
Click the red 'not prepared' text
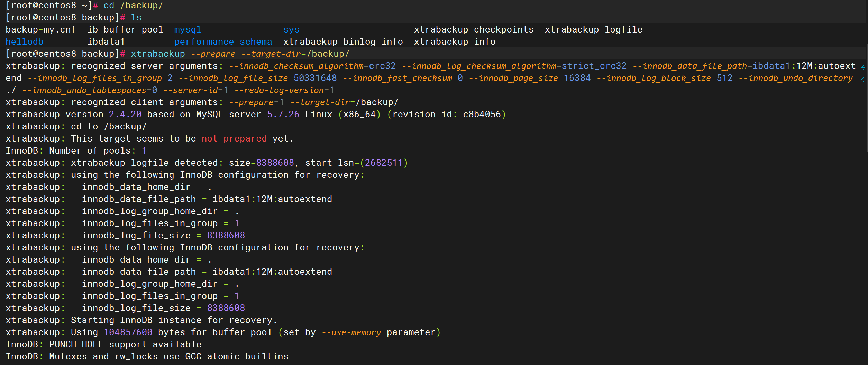[x=234, y=139]
